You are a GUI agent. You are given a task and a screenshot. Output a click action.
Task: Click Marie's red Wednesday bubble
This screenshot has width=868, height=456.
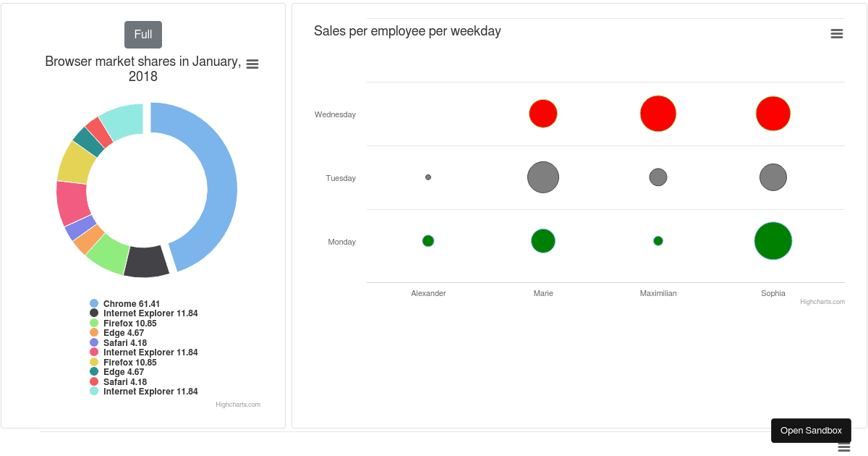point(543,113)
